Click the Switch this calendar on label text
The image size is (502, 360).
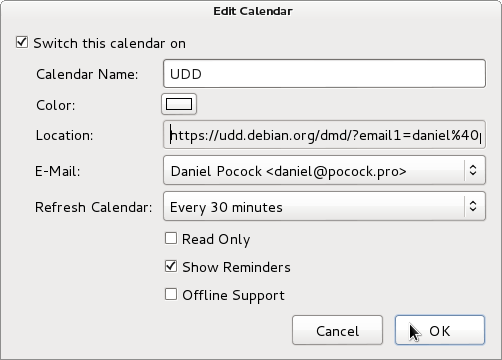110,43
